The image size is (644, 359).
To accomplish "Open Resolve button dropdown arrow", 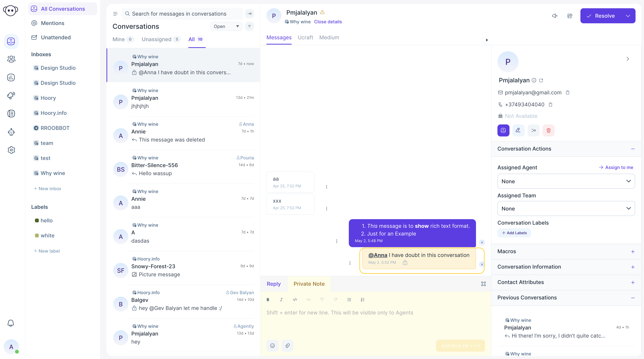I will click(x=628, y=16).
